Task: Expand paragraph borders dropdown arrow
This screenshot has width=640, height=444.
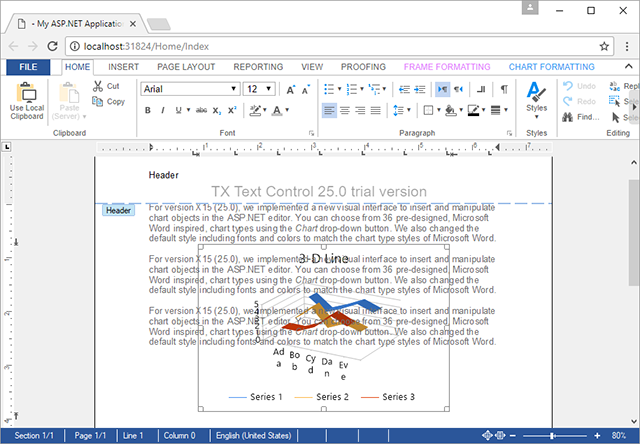Action: (x=439, y=110)
